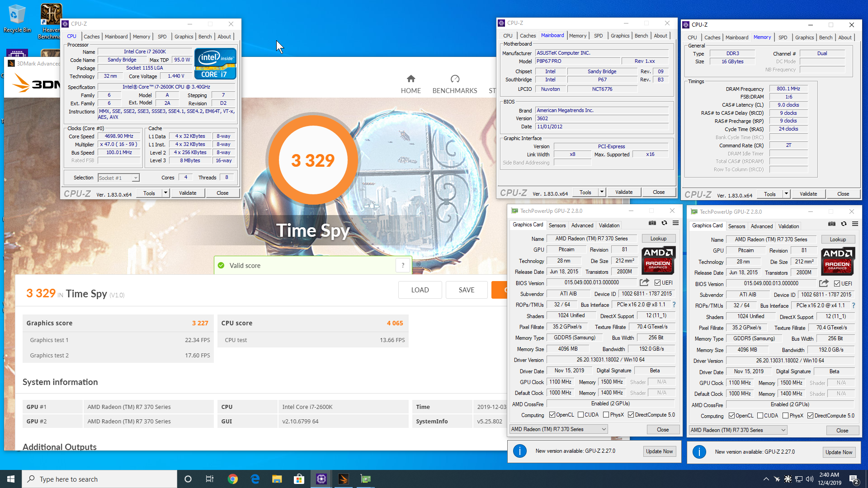
Task: Open Graphics tab in CPU-Z CPU window
Action: pyautogui.click(x=184, y=37)
